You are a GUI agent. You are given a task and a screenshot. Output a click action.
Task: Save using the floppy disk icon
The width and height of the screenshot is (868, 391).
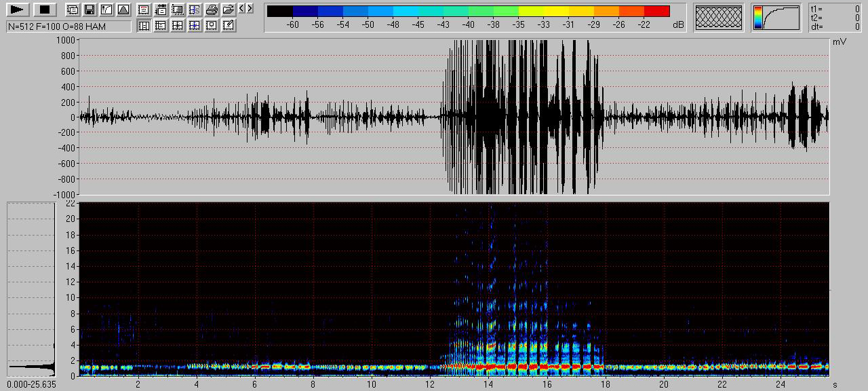(x=90, y=10)
